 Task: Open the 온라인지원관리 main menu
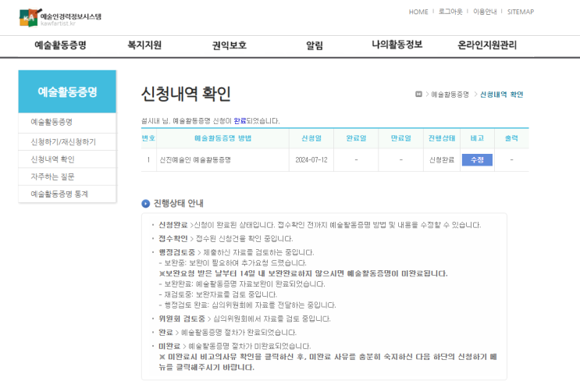tap(487, 45)
